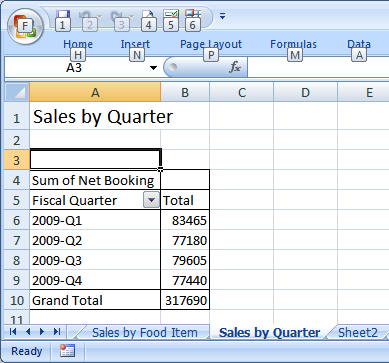Open the round Office button menu

25,26
